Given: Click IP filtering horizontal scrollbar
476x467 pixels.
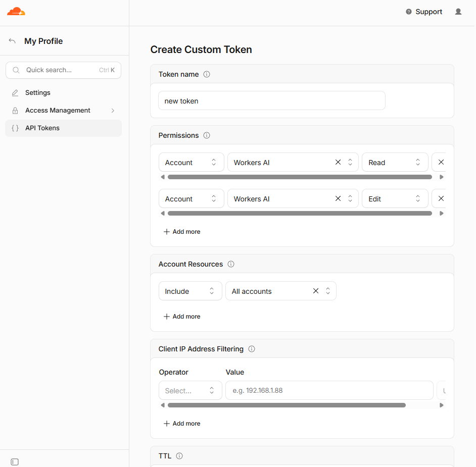Looking at the screenshot, I should tap(287, 405).
